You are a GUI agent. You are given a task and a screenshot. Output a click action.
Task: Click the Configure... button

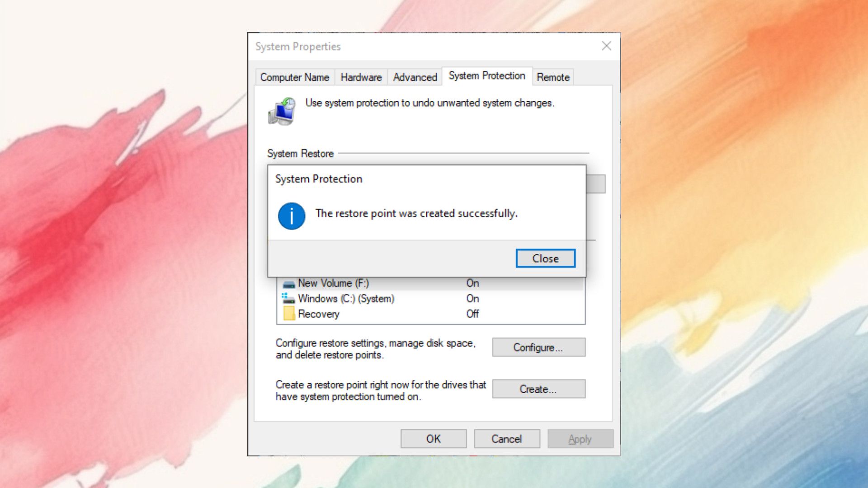click(538, 347)
